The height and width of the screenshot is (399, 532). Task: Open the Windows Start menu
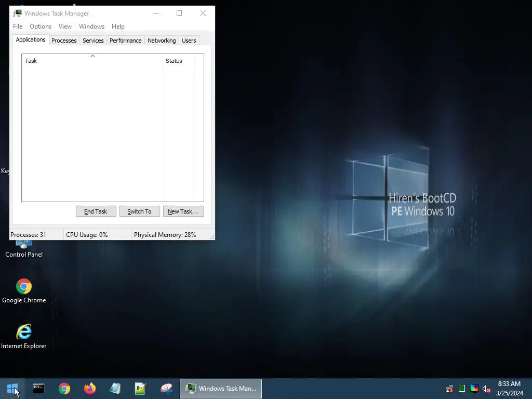click(x=12, y=389)
